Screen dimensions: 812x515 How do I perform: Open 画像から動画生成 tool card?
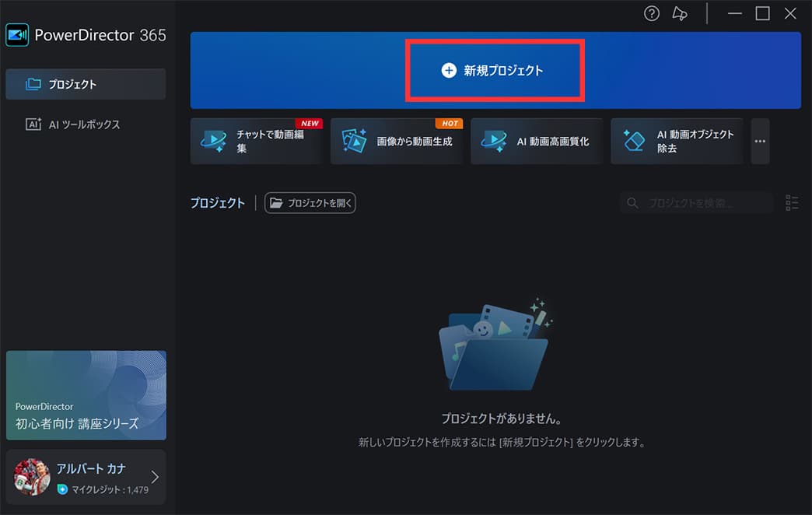click(397, 141)
